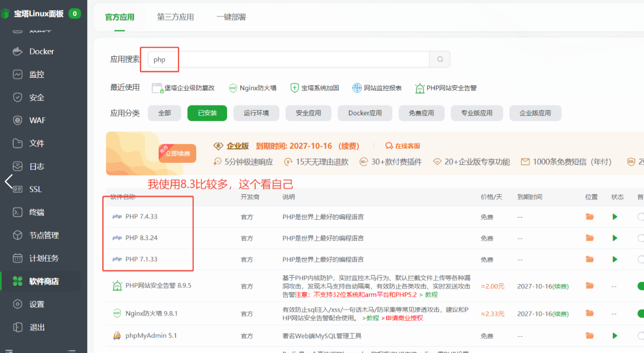Screen dimensions: 644x353
Task: Open recently used Nginx防火墙 shortcut
Action: click(253, 88)
